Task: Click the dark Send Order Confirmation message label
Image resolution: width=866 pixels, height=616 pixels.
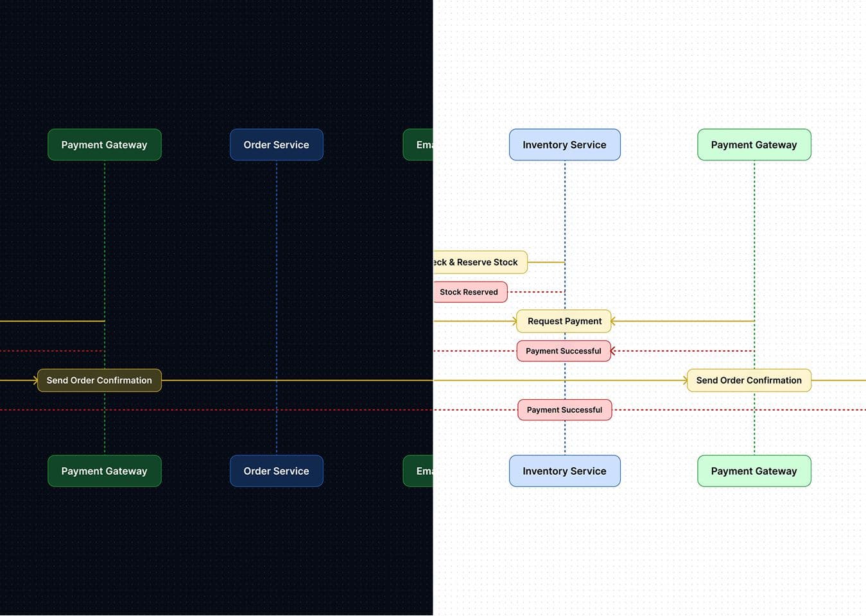Action: tap(100, 381)
